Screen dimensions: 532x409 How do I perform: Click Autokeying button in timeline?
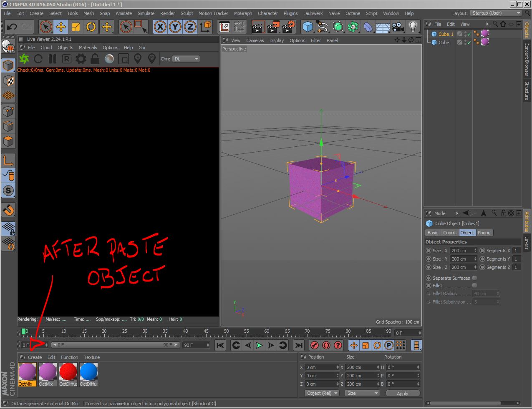click(x=326, y=345)
